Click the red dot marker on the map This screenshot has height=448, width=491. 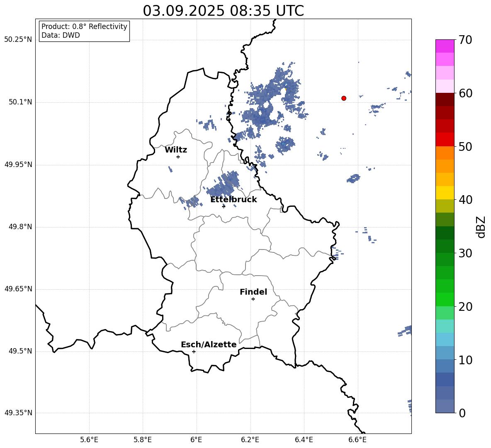tap(343, 98)
